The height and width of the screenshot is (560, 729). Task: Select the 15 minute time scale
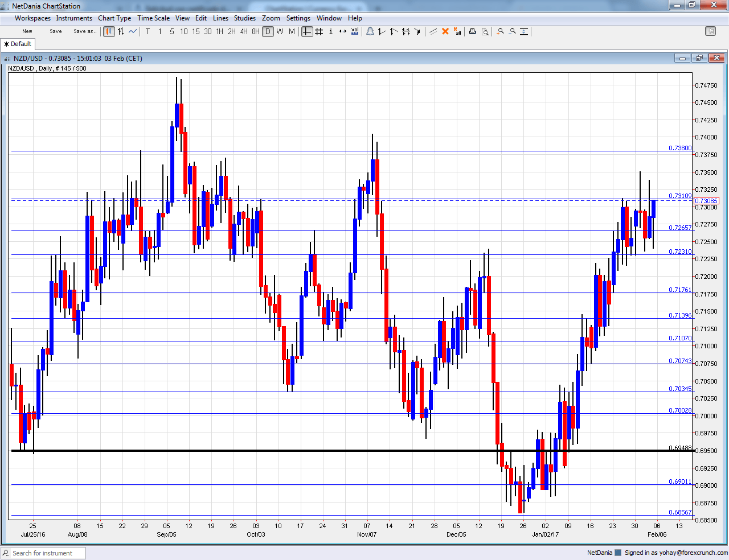click(x=196, y=31)
